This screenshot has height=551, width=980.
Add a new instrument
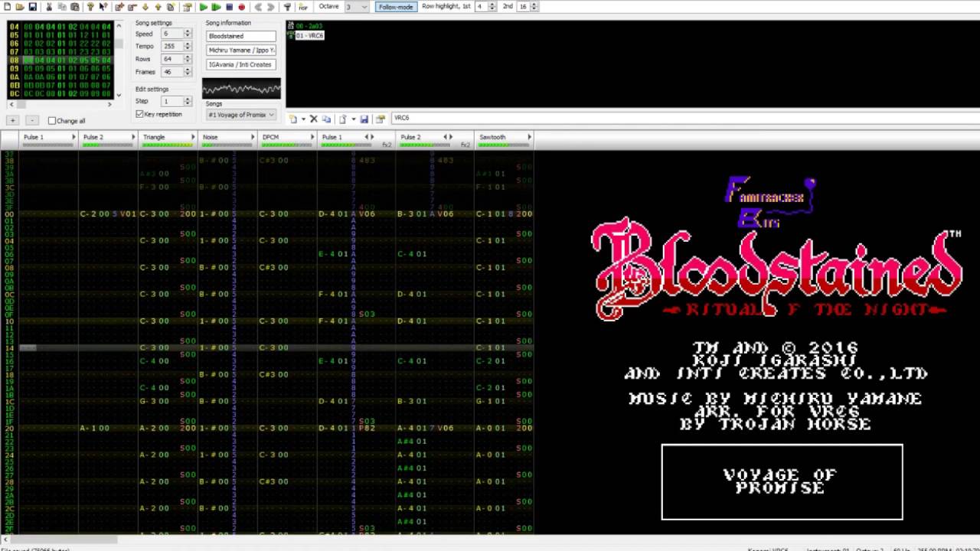click(x=292, y=119)
